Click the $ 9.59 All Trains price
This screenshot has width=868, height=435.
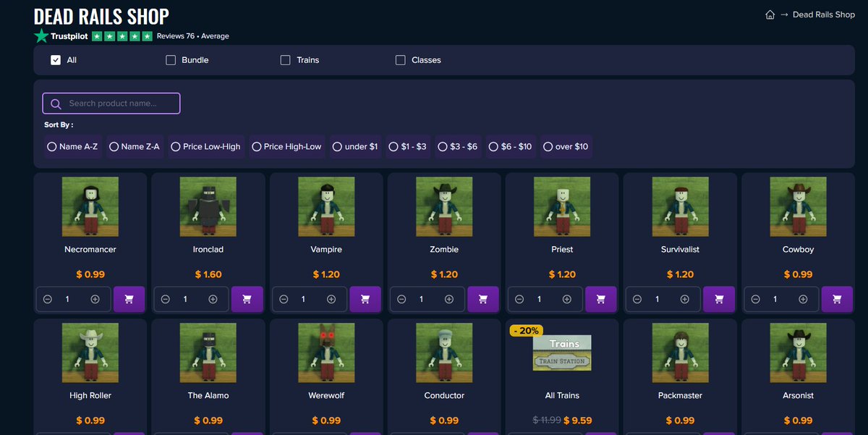[x=578, y=421]
